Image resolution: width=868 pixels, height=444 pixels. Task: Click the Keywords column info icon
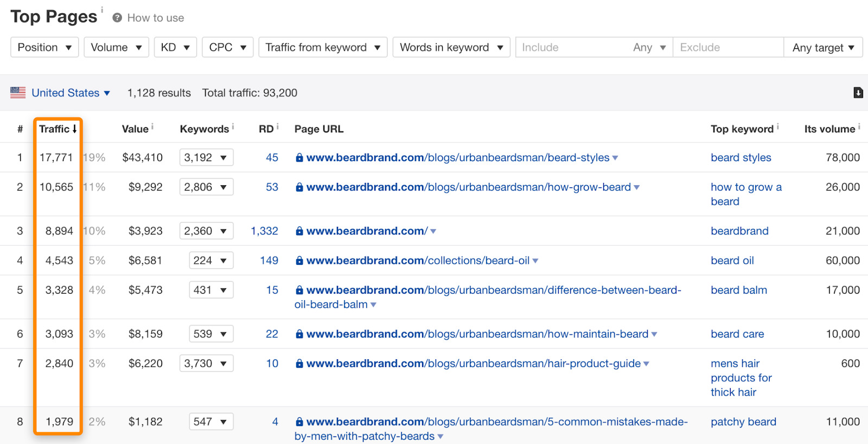click(233, 126)
